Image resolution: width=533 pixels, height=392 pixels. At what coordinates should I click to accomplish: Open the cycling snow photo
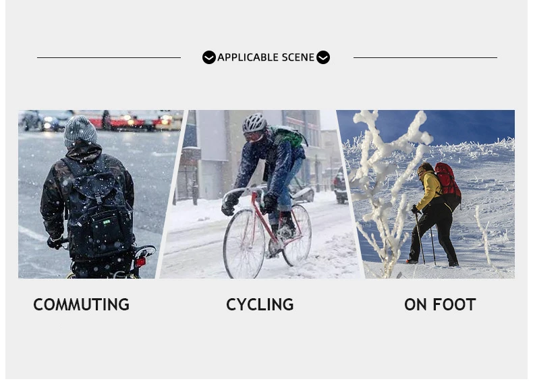click(260, 194)
